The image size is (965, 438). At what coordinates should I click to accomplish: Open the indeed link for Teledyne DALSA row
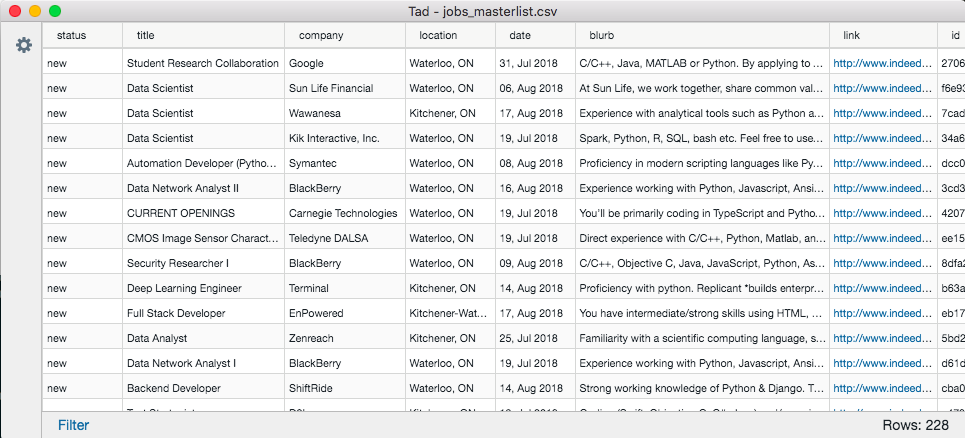tap(883, 238)
